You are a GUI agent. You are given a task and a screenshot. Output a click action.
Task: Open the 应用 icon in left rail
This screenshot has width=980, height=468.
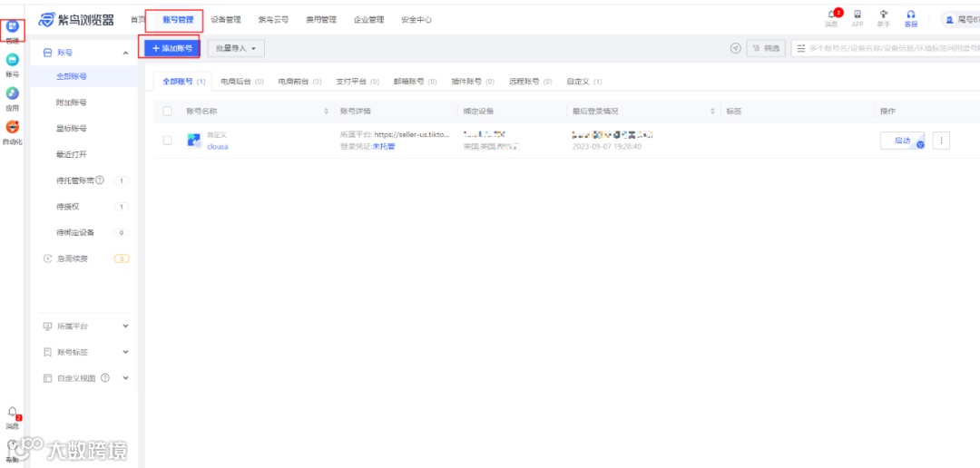(x=12, y=93)
